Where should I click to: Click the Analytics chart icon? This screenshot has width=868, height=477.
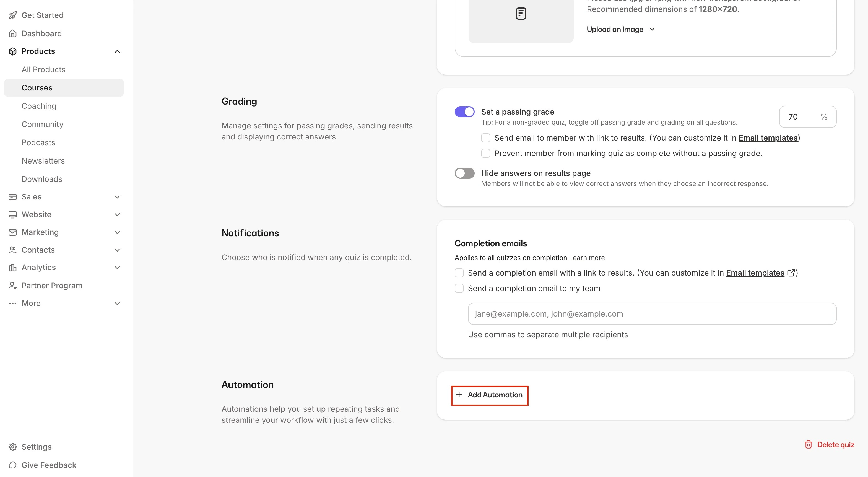click(12, 267)
